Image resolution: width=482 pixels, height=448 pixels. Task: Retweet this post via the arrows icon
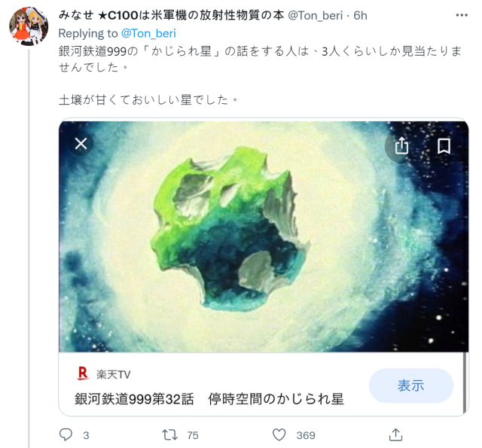[x=169, y=434]
